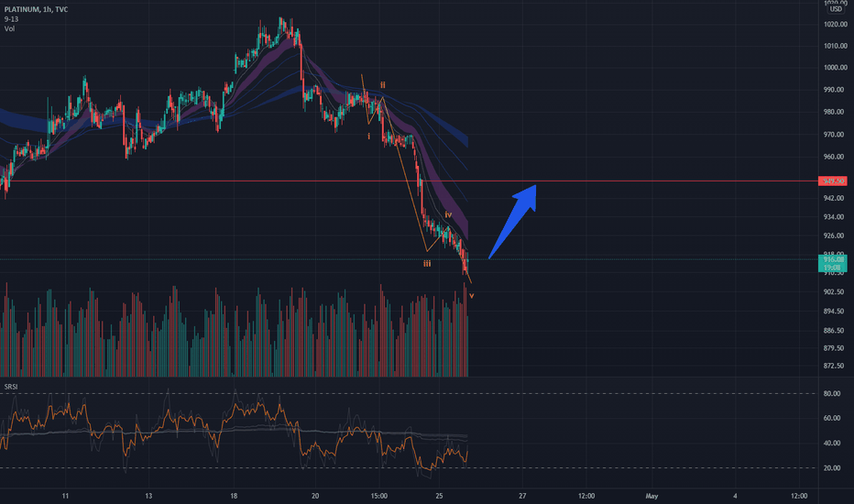Click the red 949.50 price level label
This screenshot has width=854, height=504.
tap(833, 181)
